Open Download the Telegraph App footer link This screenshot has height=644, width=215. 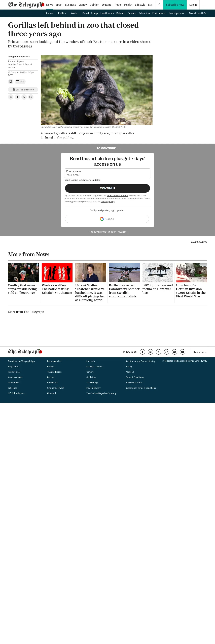click(x=21, y=361)
